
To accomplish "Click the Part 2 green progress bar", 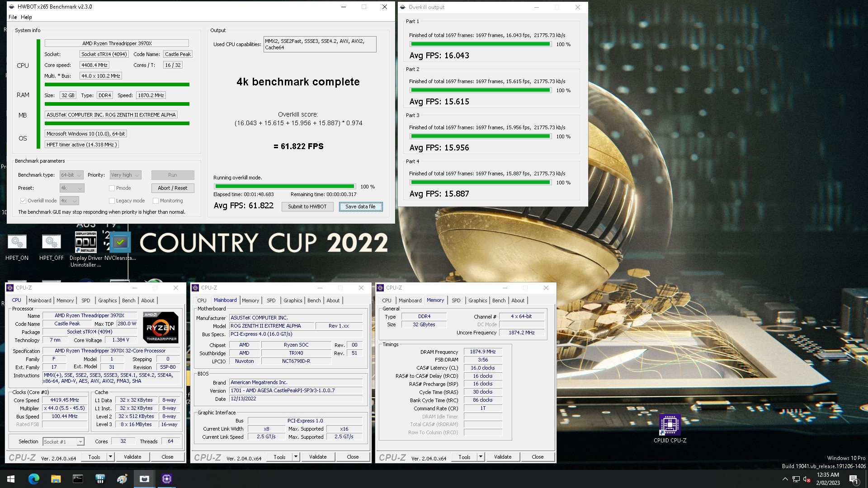I will [x=481, y=90].
